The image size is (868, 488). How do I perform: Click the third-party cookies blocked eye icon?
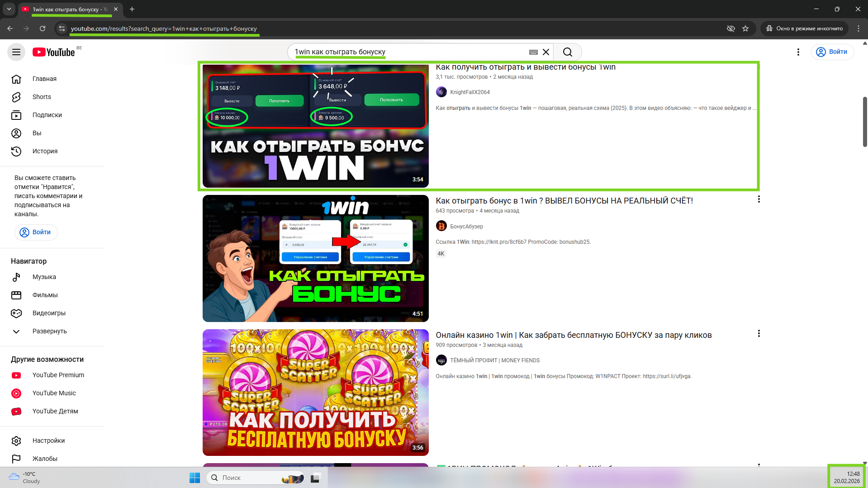(730, 28)
